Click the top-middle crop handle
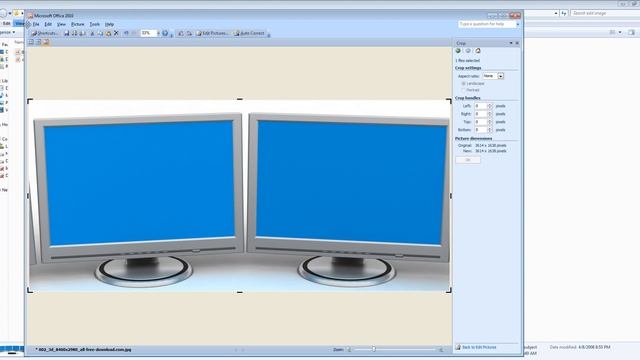Screen dimensions: 640x360 pos(240,99)
